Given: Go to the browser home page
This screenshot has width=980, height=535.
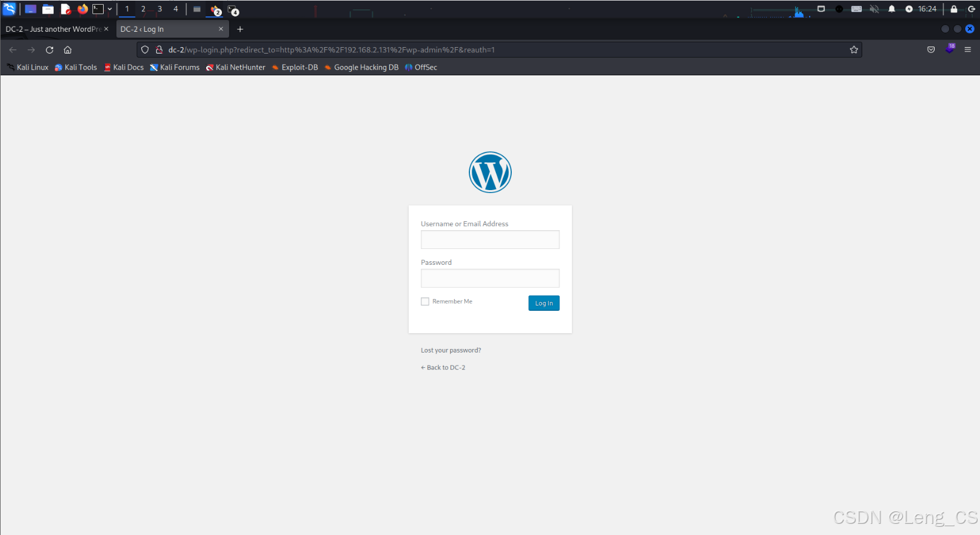Looking at the screenshot, I should [68, 50].
